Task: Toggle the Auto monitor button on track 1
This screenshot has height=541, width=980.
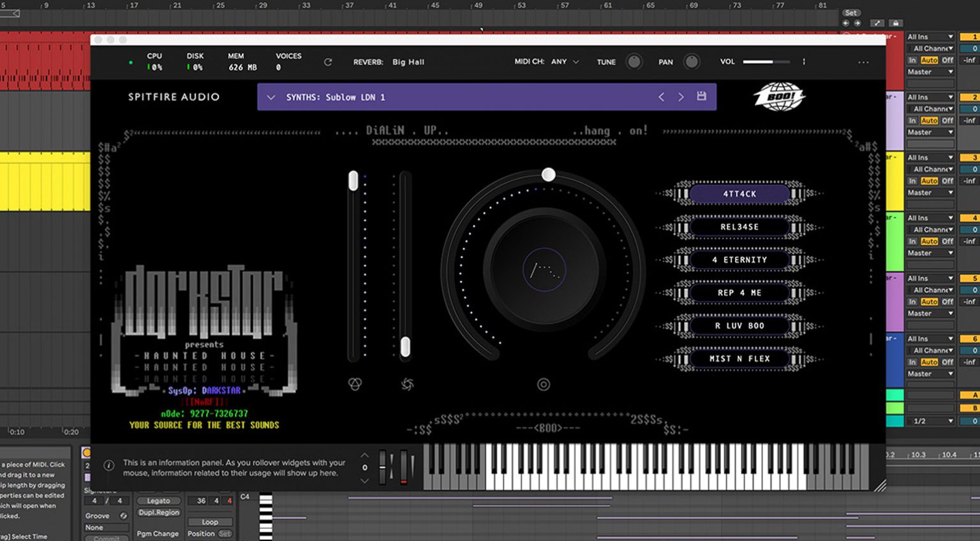Action: tap(929, 60)
